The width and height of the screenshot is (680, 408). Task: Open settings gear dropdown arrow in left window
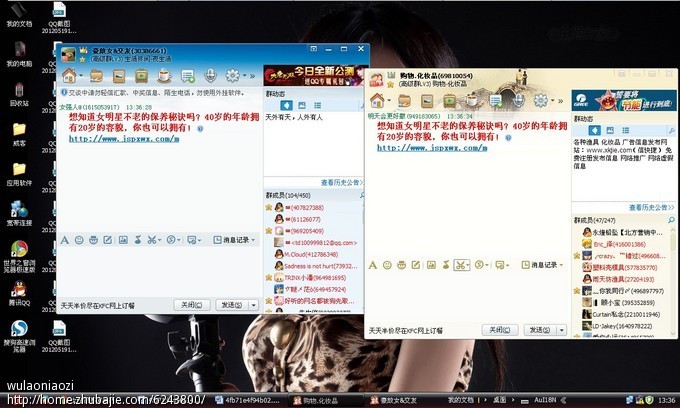[245, 76]
